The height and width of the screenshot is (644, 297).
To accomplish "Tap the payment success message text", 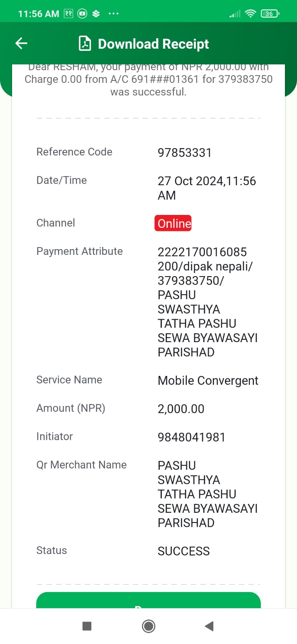I will (x=148, y=80).
